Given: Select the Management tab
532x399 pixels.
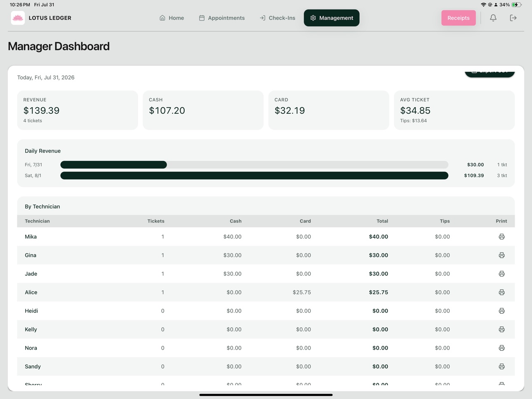Looking at the screenshot, I should coord(332,18).
